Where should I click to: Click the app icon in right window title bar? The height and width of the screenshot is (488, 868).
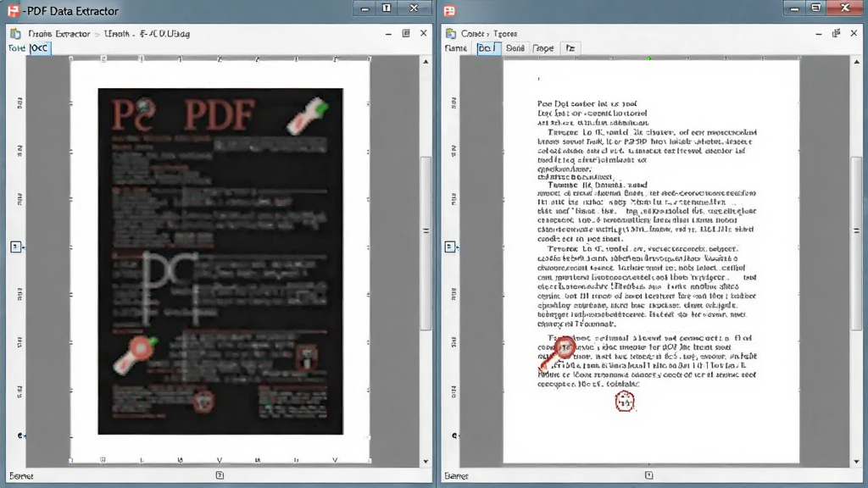(x=449, y=10)
